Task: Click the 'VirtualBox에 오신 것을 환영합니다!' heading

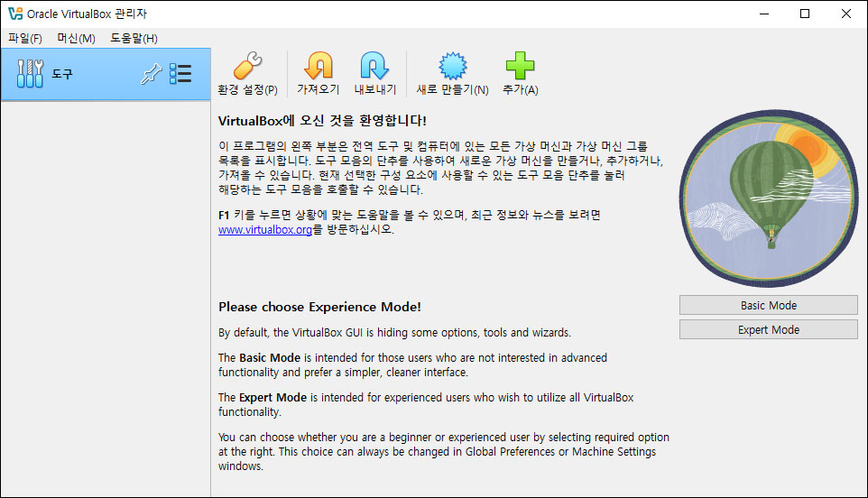Action: point(322,121)
